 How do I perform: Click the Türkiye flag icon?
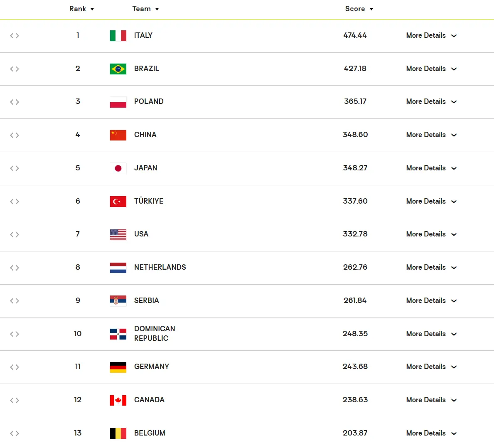(118, 202)
